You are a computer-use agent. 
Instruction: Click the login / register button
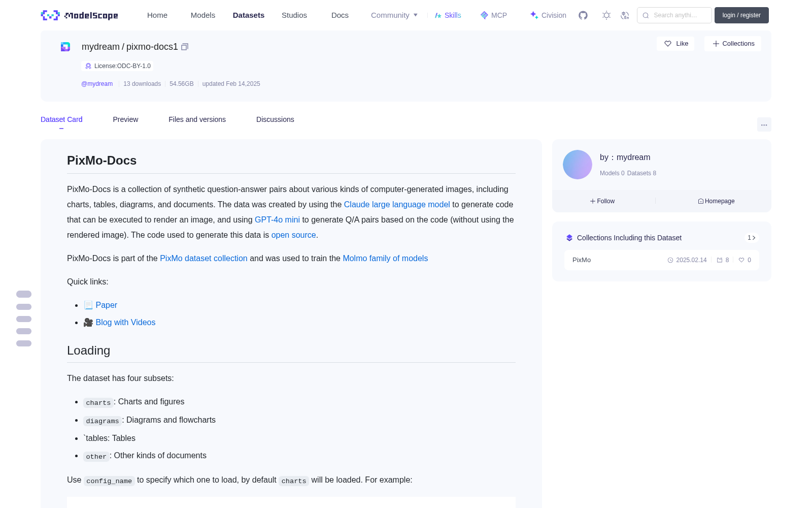tap(741, 15)
